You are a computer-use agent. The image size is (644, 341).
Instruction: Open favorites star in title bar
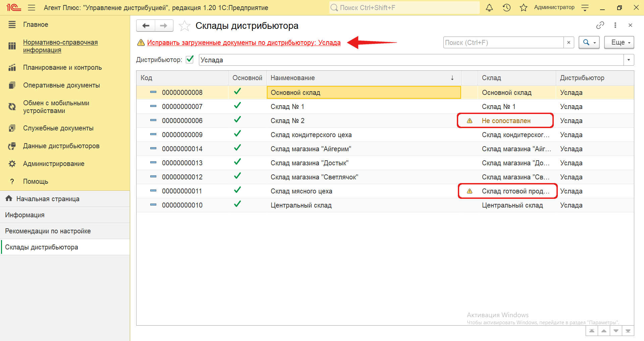tap(524, 7)
